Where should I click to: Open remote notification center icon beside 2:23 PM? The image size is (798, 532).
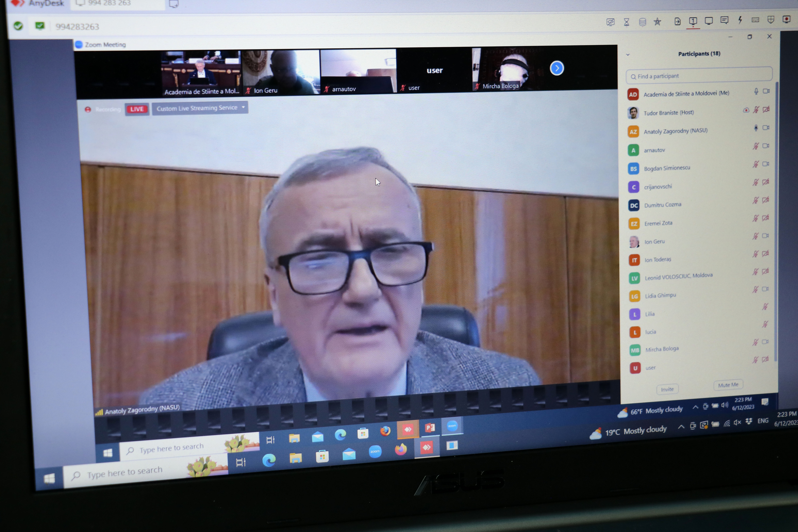[765, 402]
